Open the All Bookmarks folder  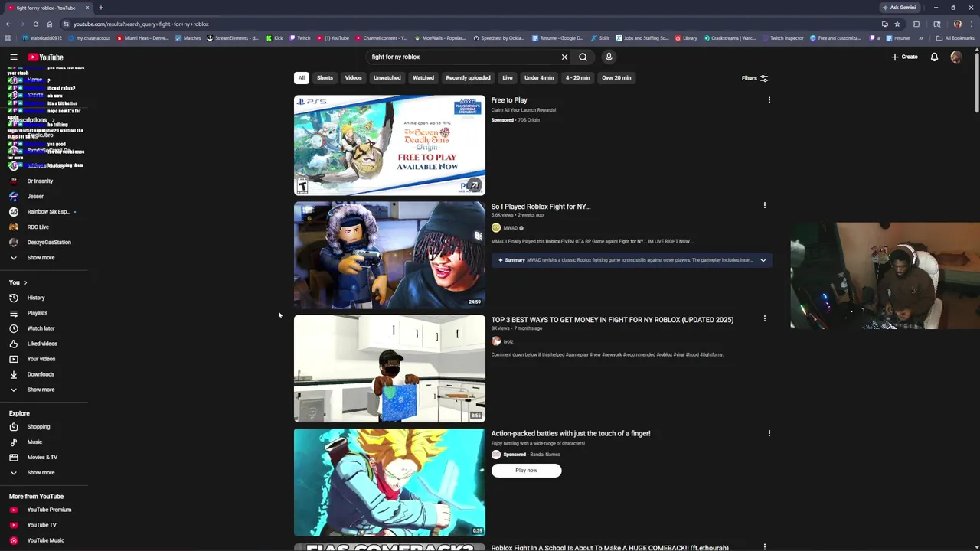pos(955,38)
